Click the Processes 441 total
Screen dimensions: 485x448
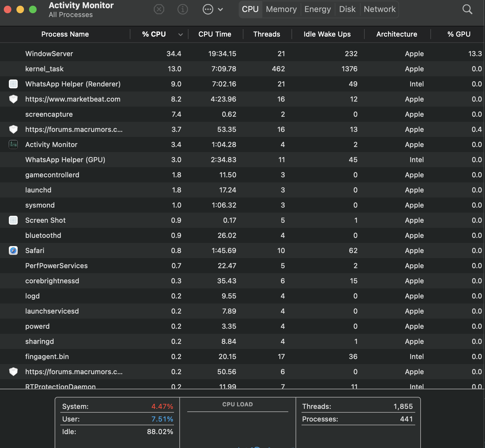357,419
